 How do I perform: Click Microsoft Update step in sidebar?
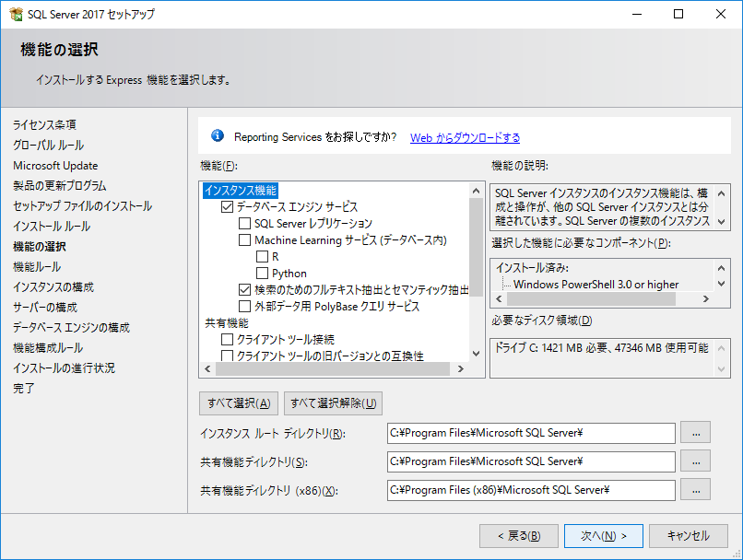[55, 165]
